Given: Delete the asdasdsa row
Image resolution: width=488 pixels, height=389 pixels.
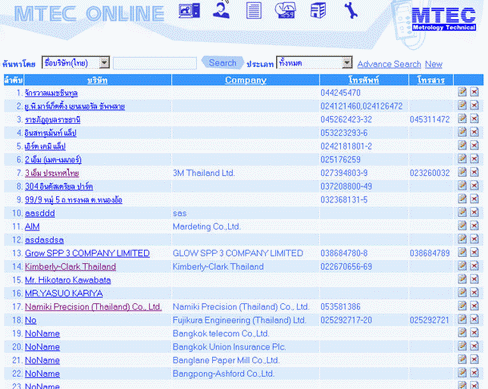Looking at the screenshot, I should click(x=474, y=239).
